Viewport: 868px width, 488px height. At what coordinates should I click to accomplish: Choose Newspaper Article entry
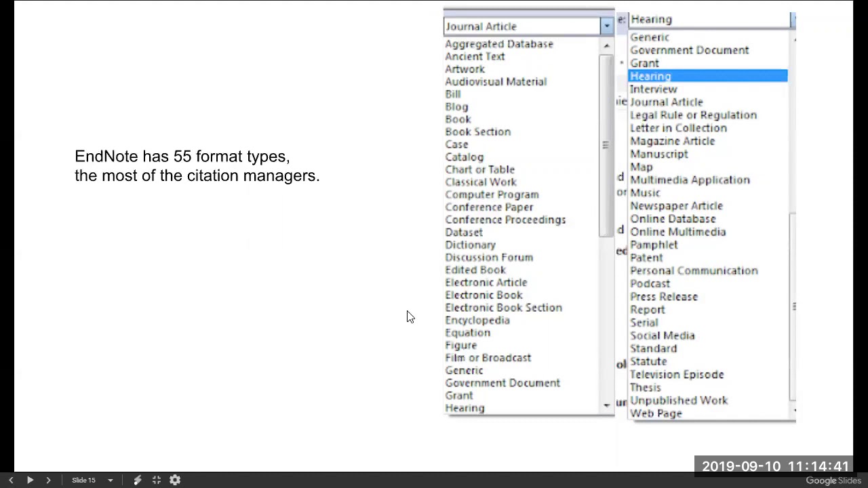coord(676,205)
